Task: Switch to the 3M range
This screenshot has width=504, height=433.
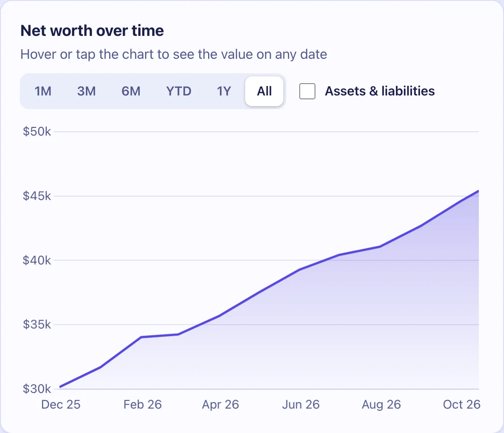Action: tap(86, 91)
